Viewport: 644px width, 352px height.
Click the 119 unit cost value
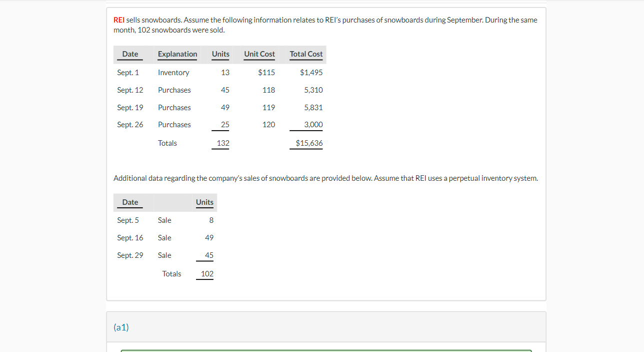pyautogui.click(x=268, y=108)
